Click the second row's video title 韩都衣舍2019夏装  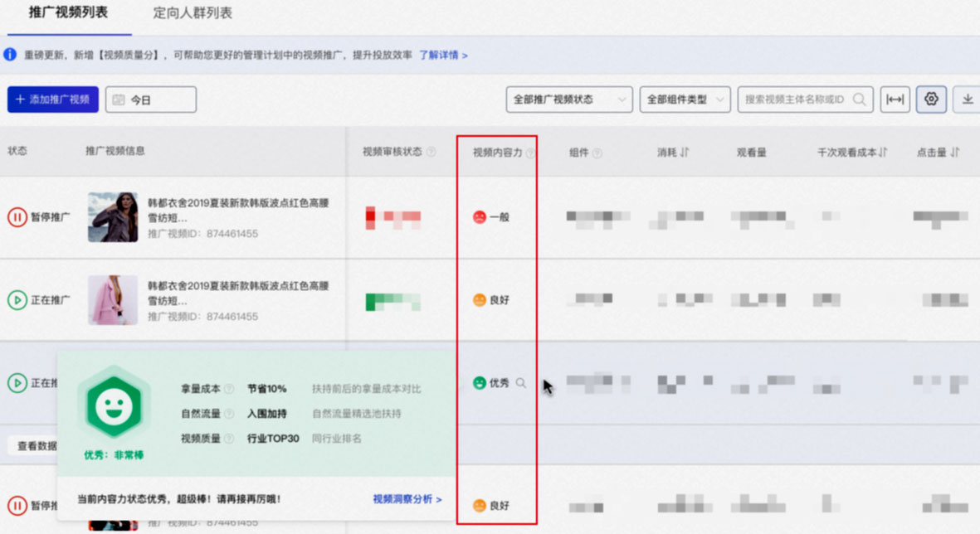(x=238, y=293)
